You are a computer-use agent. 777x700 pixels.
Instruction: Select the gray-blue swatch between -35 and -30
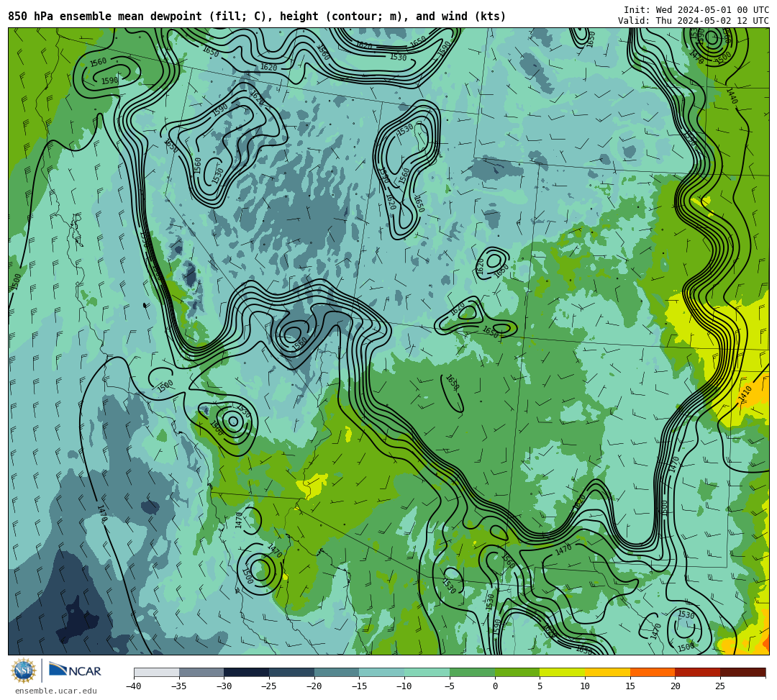click(x=201, y=672)
